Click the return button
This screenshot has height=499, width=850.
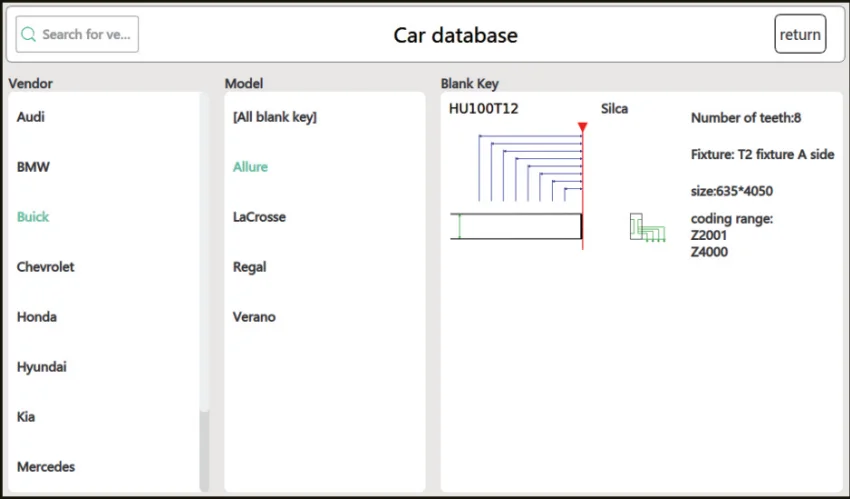pyautogui.click(x=800, y=34)
